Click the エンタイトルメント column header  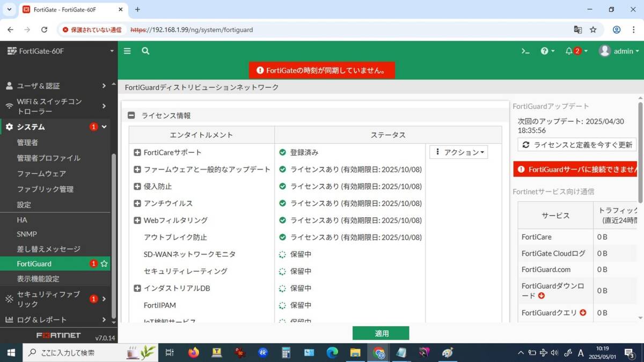coord(201,135)
